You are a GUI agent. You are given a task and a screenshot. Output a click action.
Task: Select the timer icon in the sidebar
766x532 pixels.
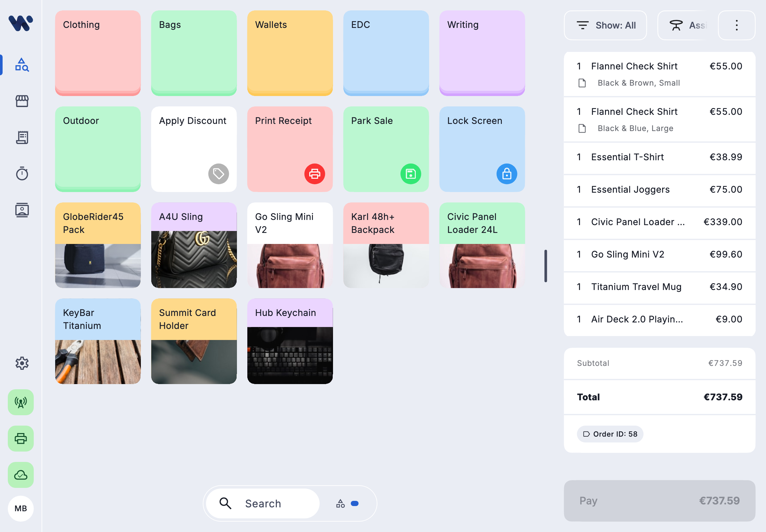coord(21,173)
